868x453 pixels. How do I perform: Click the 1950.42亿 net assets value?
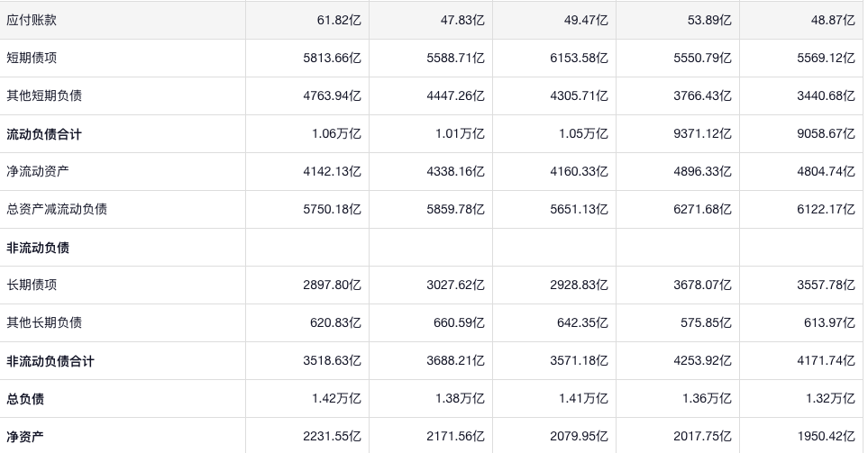[826, 437]
